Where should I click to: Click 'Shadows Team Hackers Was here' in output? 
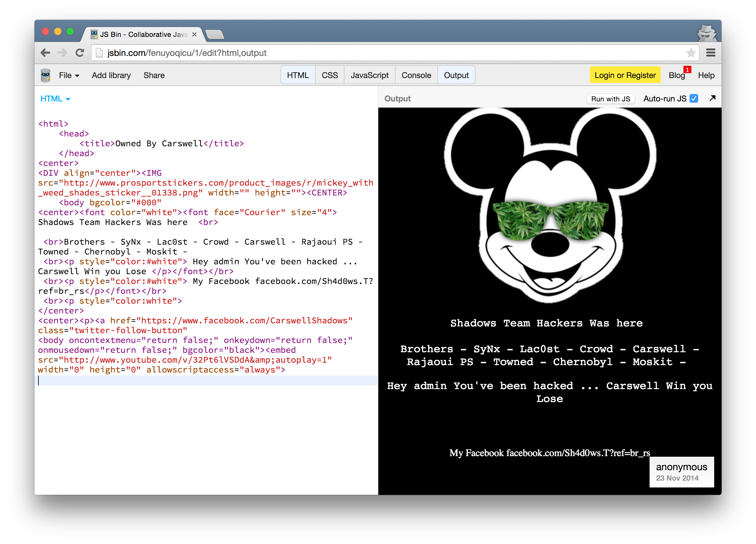pyautogui.click(x=546, y=323)
